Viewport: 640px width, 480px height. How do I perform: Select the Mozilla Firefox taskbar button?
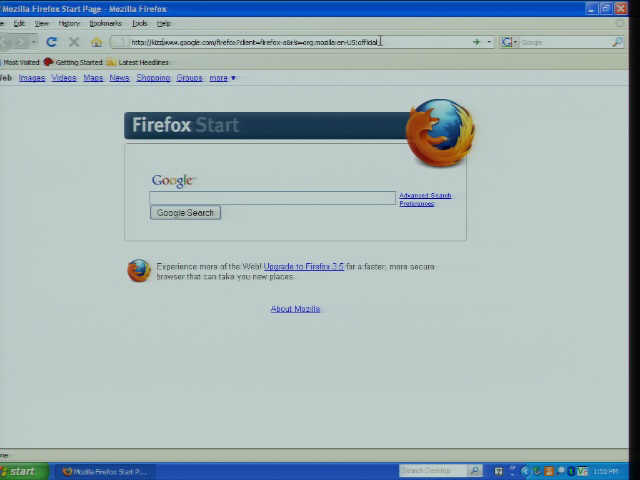point(105,472)
